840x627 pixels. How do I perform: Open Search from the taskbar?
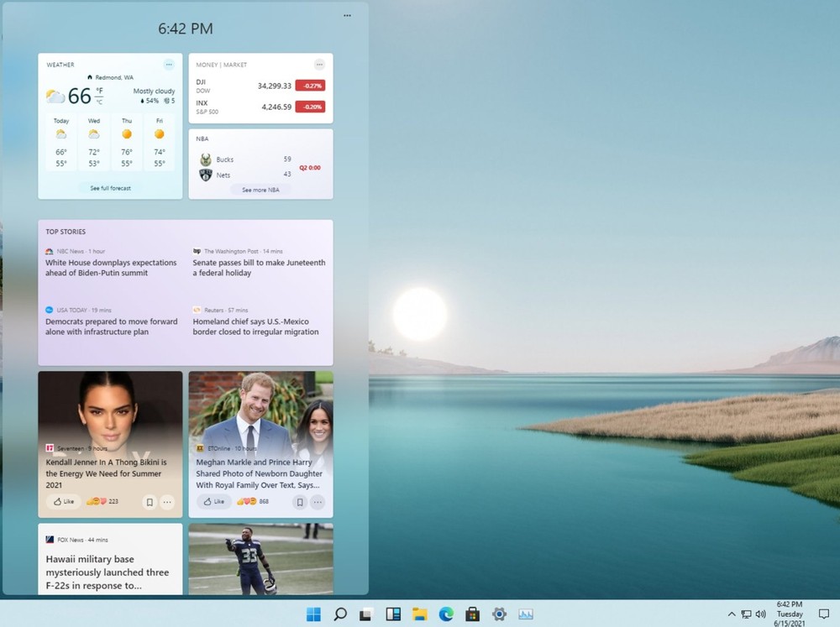(340, 614)
